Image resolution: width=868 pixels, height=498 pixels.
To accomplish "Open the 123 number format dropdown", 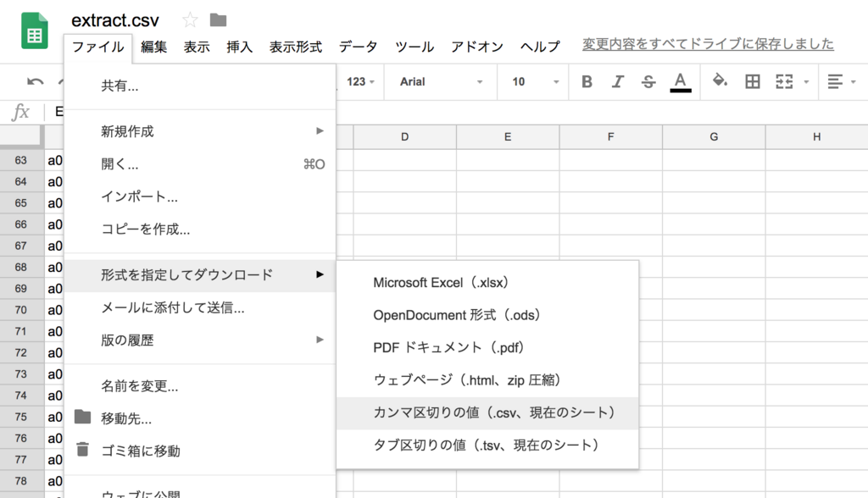I will coord(360,82).
